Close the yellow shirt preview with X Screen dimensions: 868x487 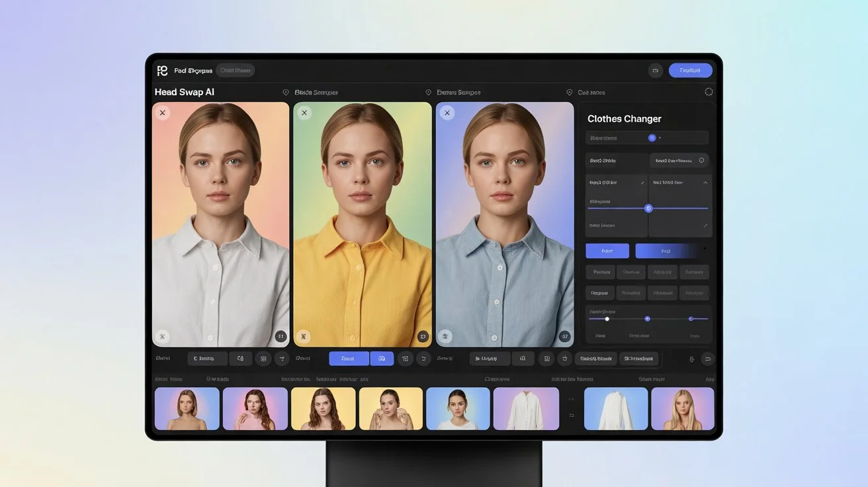pyautogui.click(x=304, y=113)
